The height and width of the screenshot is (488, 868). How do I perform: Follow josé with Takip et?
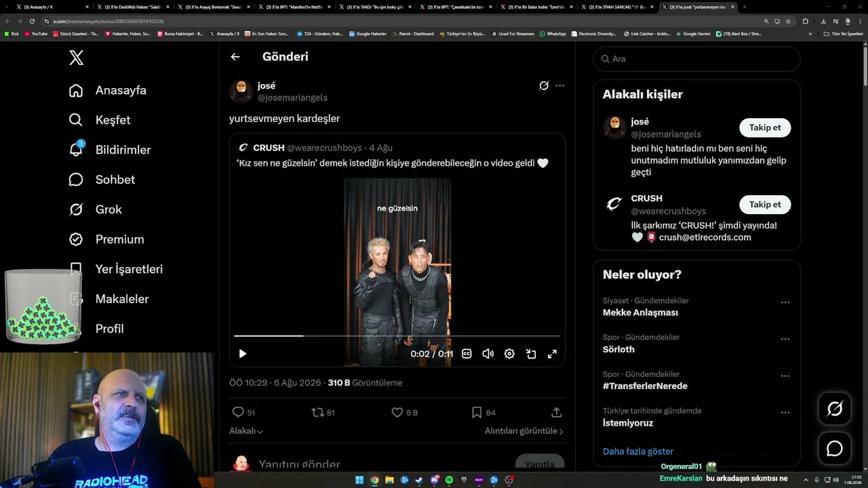point(765,127)
